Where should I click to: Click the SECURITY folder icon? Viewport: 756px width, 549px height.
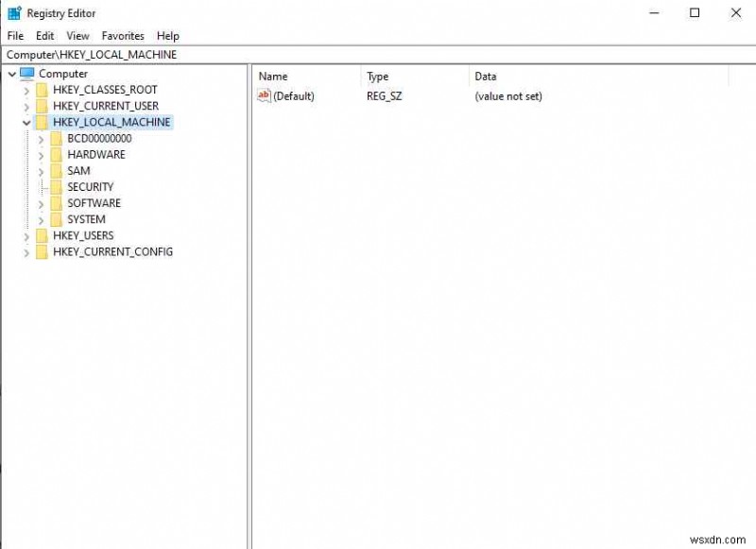(55, 187)
